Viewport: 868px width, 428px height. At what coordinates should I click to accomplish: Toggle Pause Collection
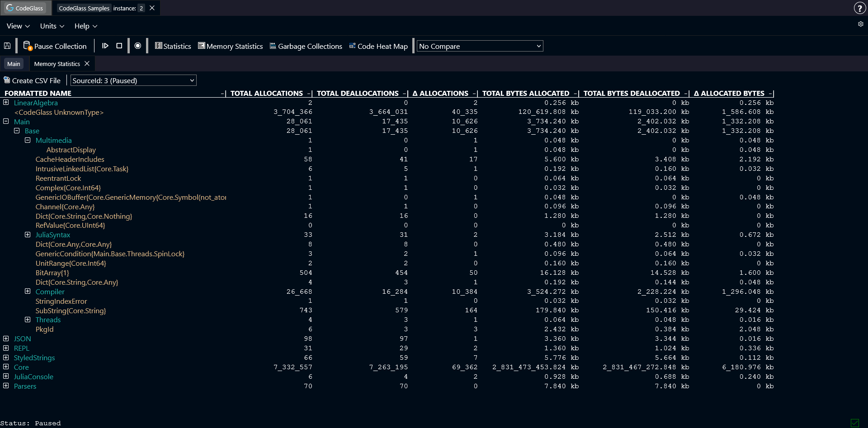pyautogui.click(x=55, y=46)
